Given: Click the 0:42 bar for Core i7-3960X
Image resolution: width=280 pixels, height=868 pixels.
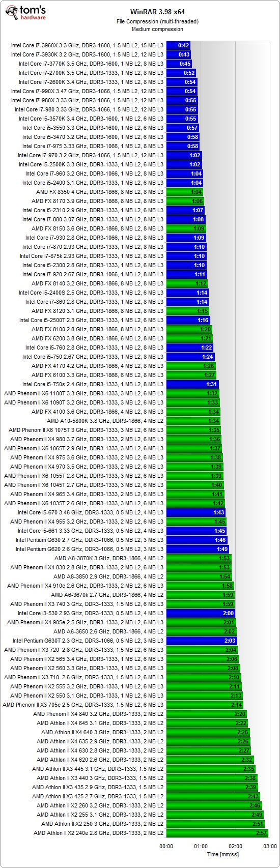Looking at the screenshot, I should pyautogui.click(x=178, y=45).
